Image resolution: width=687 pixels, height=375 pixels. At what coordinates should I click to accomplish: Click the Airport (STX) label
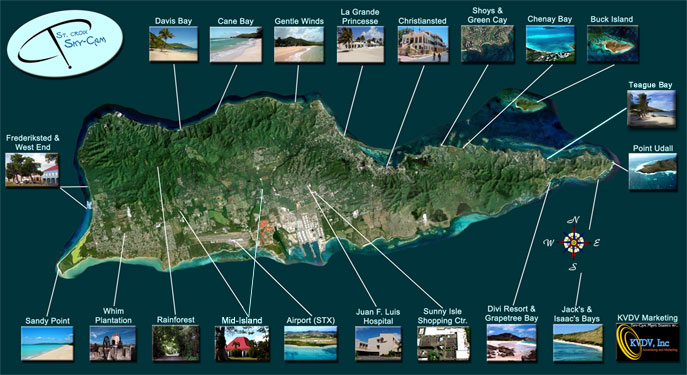point(310,320)
